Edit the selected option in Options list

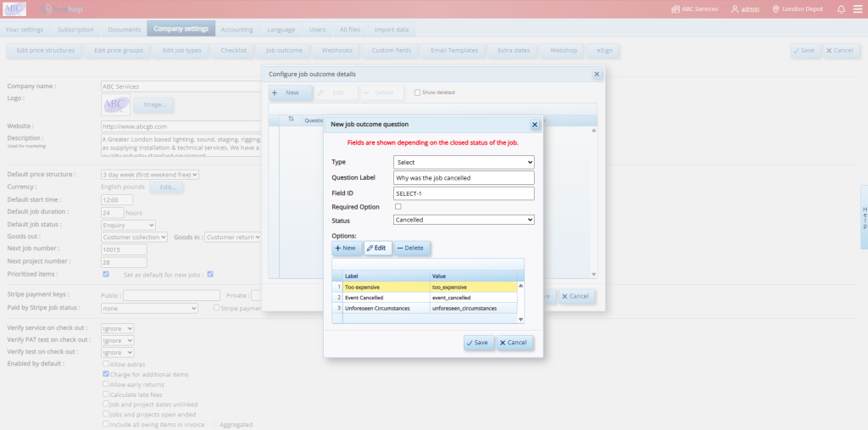click(x=377, y=249)
